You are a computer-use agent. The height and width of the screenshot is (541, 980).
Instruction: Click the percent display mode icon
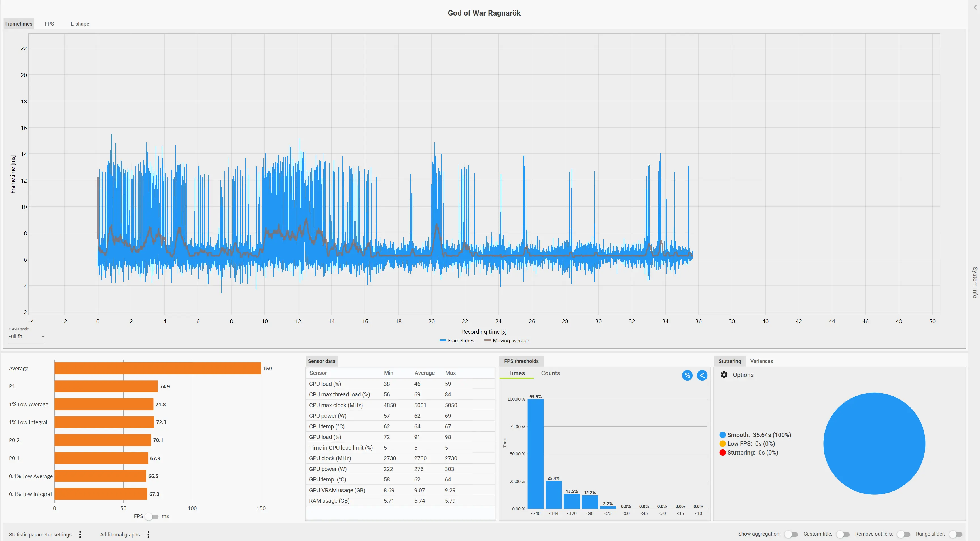pos(687,375)
